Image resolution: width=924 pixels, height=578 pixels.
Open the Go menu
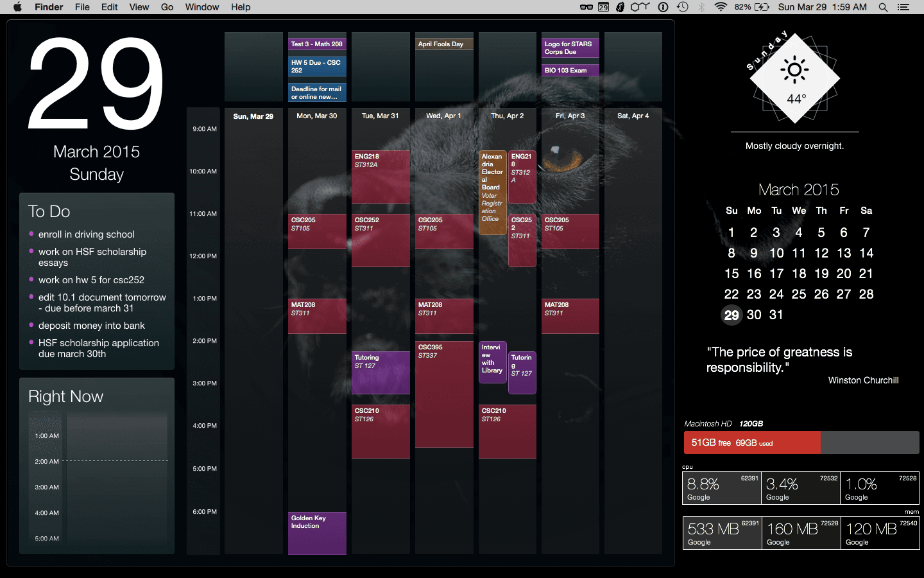click(x=167, y=7)
